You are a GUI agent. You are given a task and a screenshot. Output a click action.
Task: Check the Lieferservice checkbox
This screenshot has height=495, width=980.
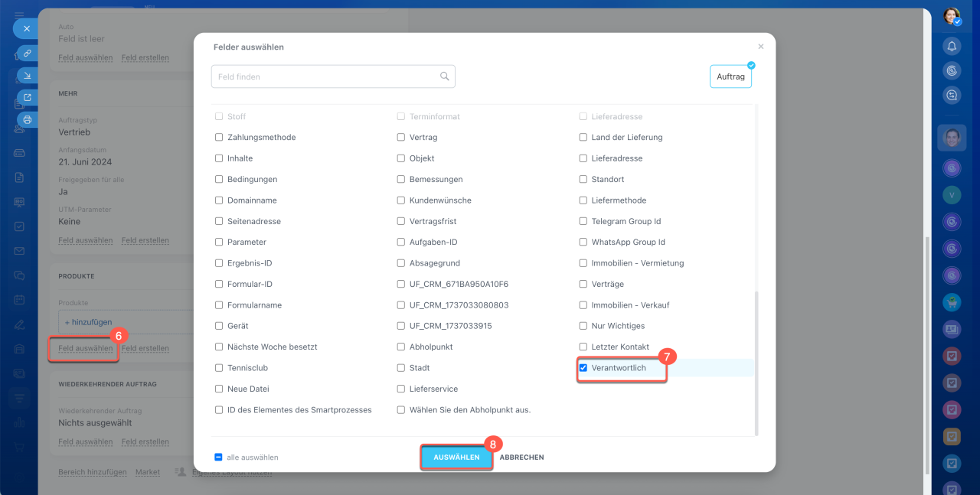pyautogui.click(x=401, y=389)
